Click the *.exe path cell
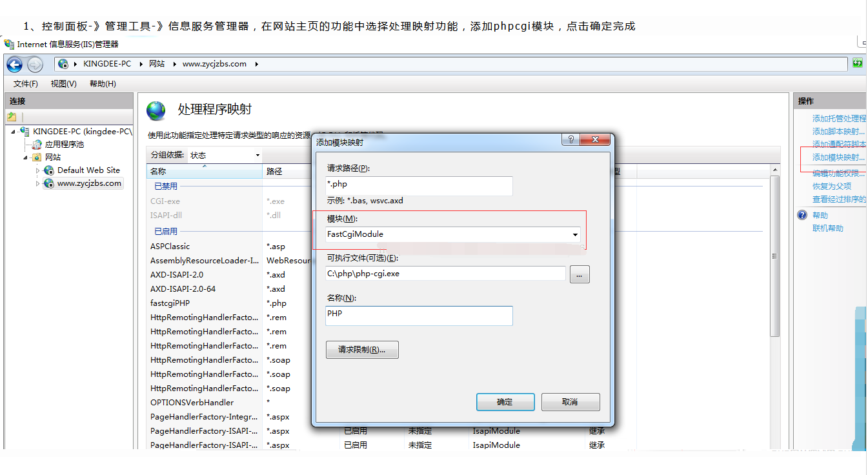Image resolution: width=868 pixels, height=475 pixels. click(276, 201)
